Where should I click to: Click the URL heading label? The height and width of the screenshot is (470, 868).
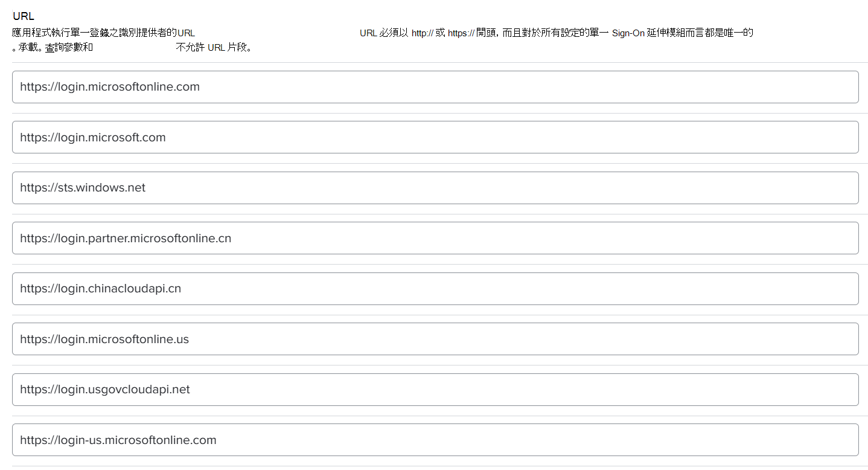pos(24,16)
